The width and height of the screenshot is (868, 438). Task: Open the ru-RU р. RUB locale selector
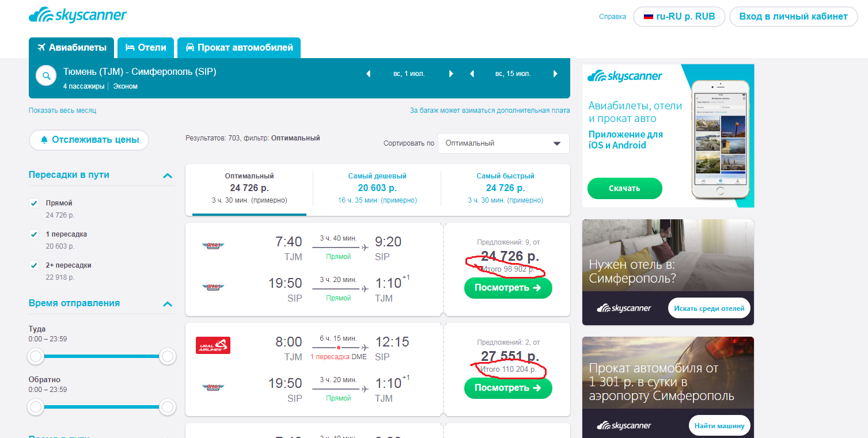click(679, 17)
